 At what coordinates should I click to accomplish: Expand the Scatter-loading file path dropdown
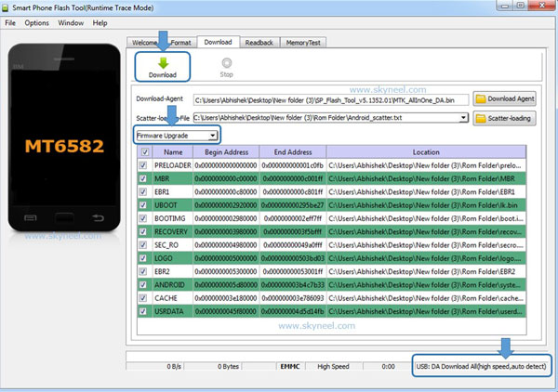point(463,118)
